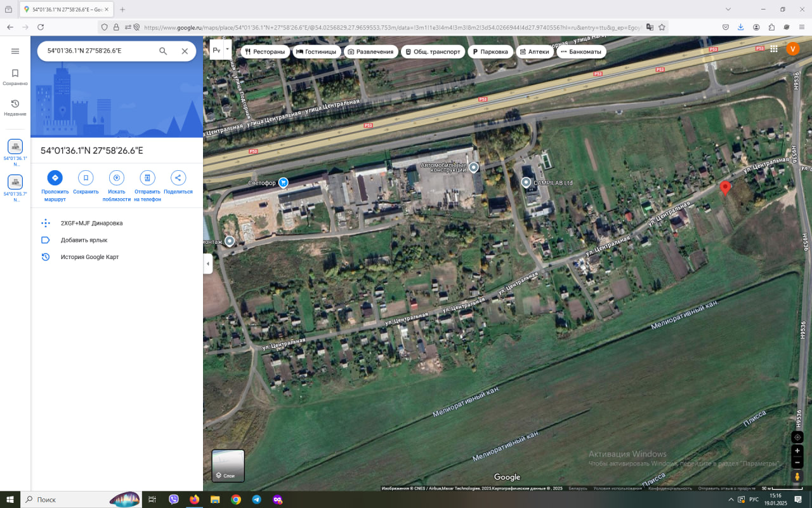Click the Поделиться share icon
The width and height of the screenshot is (812, 508).
(x=178, y=178)
